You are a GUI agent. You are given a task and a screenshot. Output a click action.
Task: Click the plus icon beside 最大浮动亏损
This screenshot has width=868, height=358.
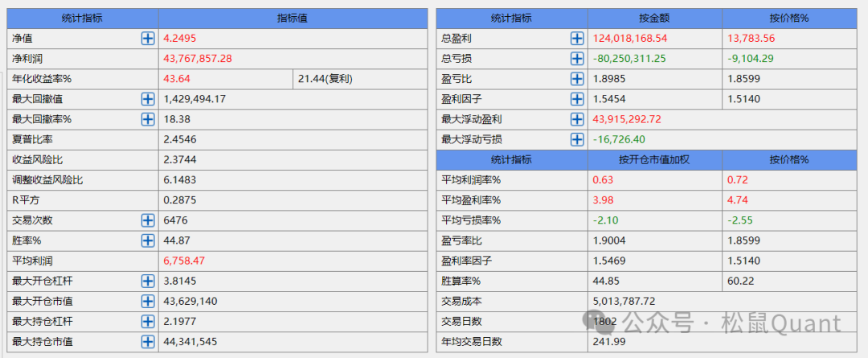577,139
